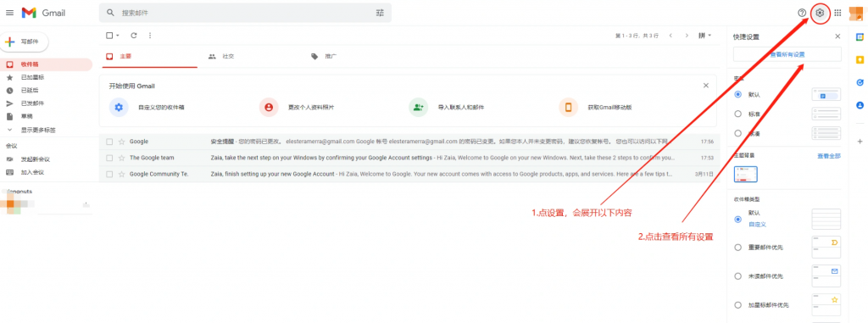The image size is (868, 323).
Task: Star the Google security alert email
Action: point(122,142)
